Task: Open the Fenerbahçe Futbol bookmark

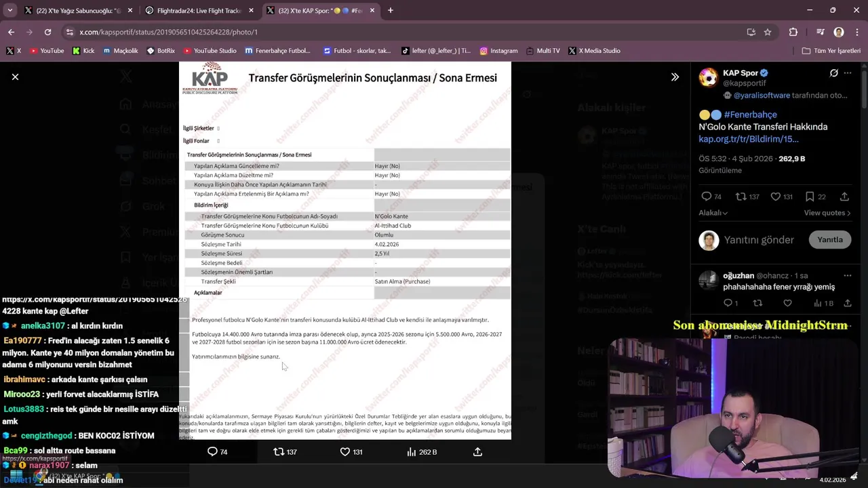Action: point(277,51)
